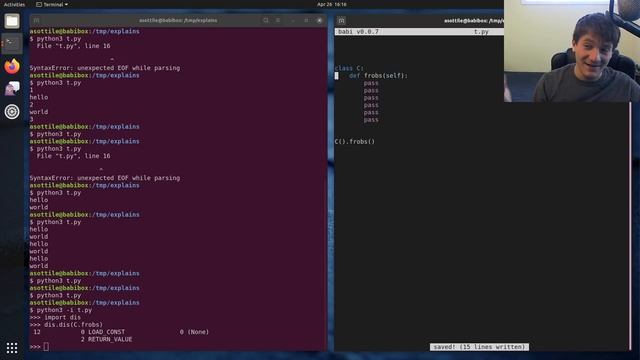Click the 'C().frobs()' line in editor
The height and width of the screenshot is (360, 640).
point(355,142)
